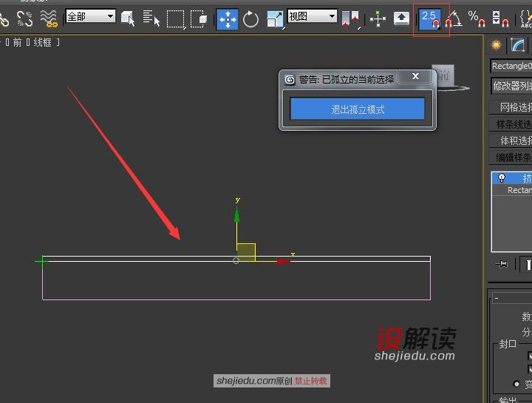Open Select by Name list
Image resolution: width=532 pixels, height=403 pixels.
coord(151,19)
